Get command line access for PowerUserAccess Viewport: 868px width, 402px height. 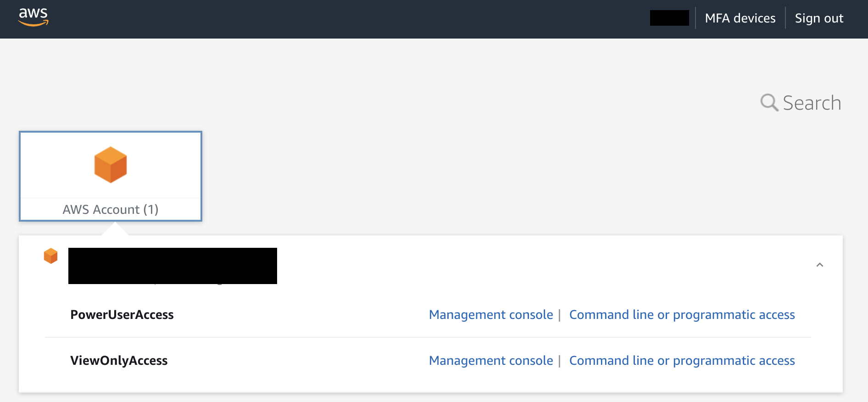point(682,315)
